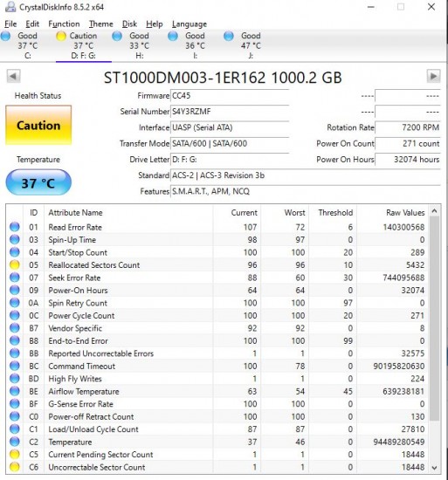Click blue status icon for Power Cycle Count
This screenshot has height=480, width=448.
[14, 315]
